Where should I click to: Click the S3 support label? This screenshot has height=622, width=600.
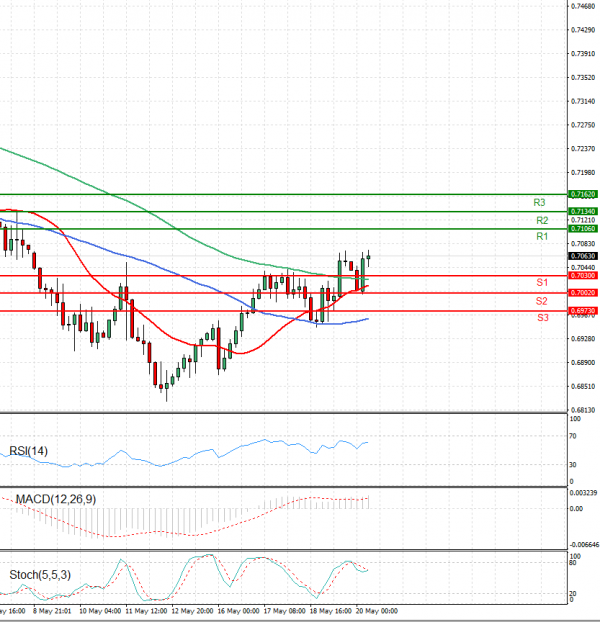coord(543,317)
